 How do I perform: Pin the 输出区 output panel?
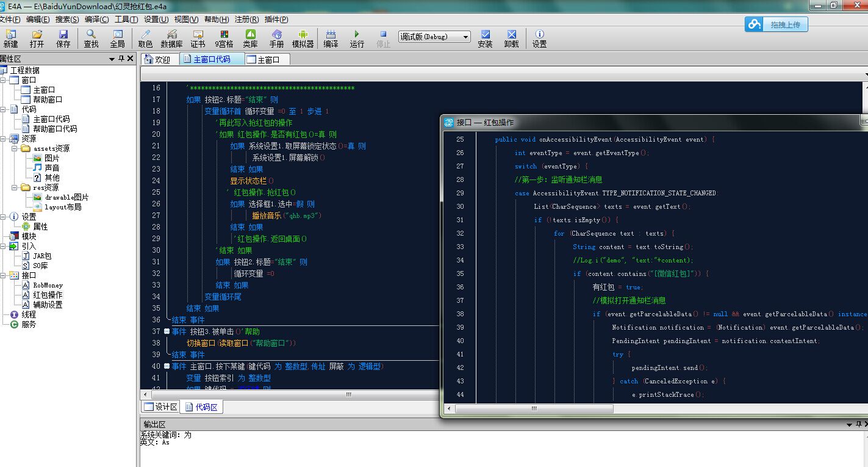858,424
